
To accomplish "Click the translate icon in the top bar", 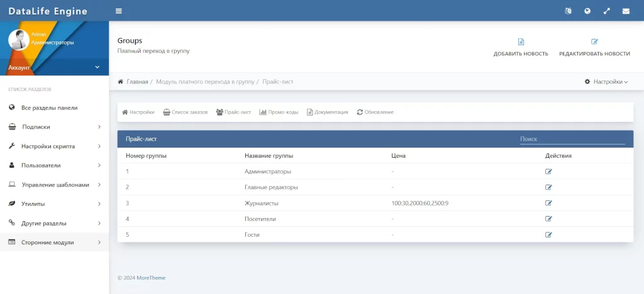I will point(568,11).
